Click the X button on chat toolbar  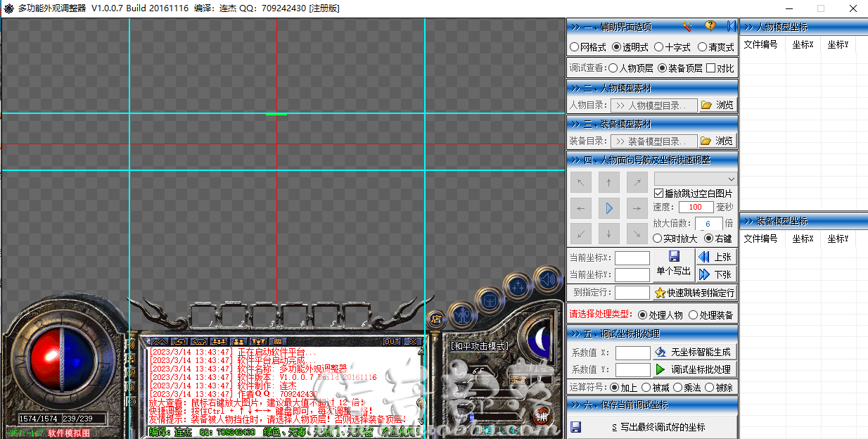coord(412,342)
